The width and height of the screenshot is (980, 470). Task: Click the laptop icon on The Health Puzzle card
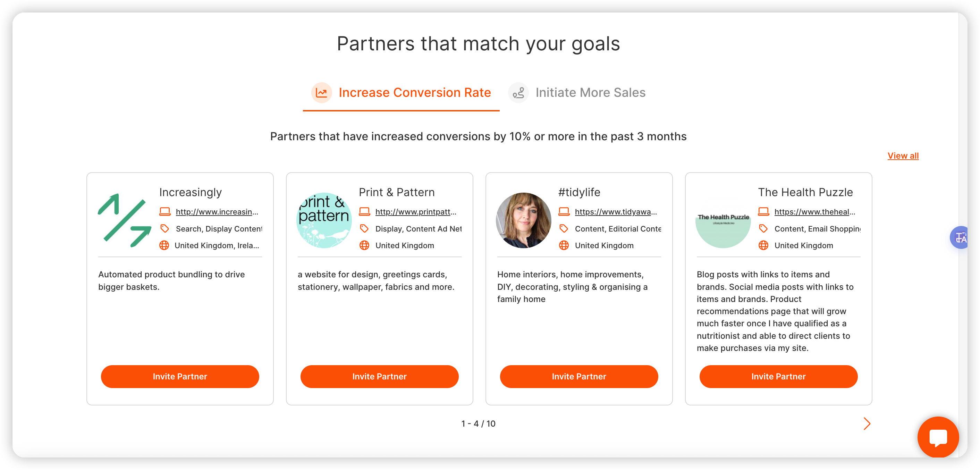pyautogui.click(x=763, y=212)
